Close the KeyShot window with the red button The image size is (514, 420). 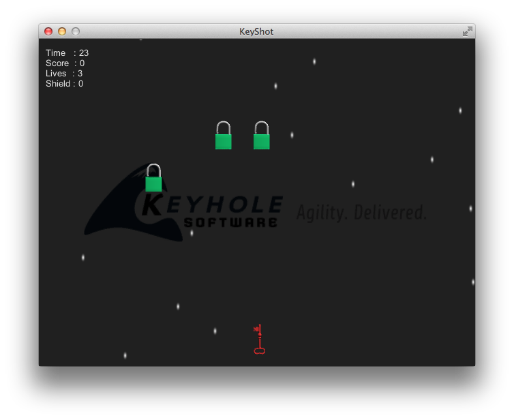(48, 31)
